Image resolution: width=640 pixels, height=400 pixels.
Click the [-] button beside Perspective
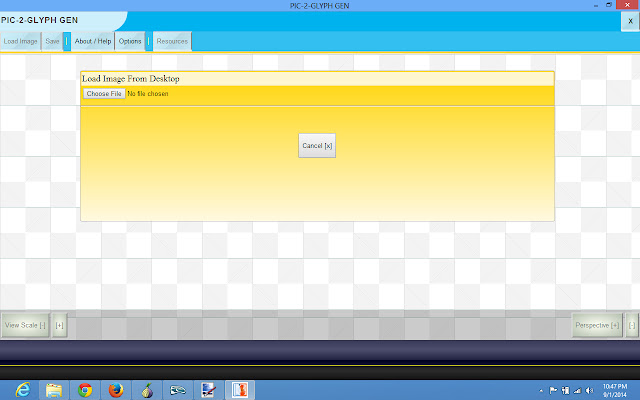coord(631,325)
